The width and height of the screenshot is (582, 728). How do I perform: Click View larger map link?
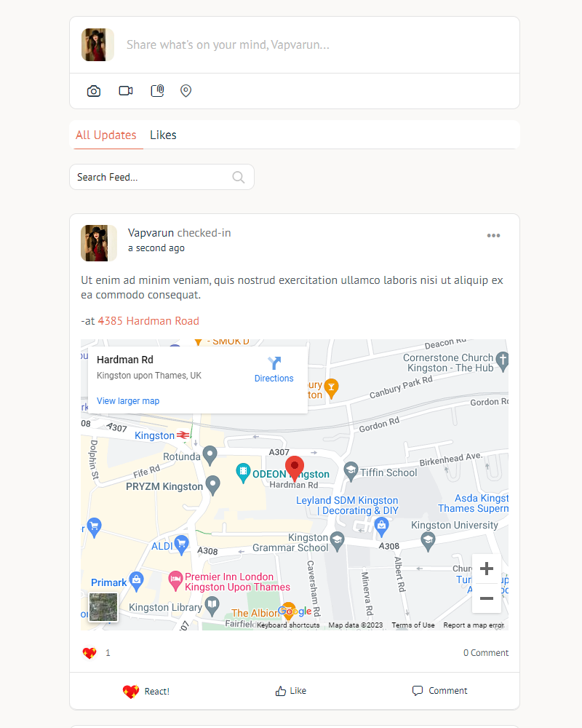point(128,401)
